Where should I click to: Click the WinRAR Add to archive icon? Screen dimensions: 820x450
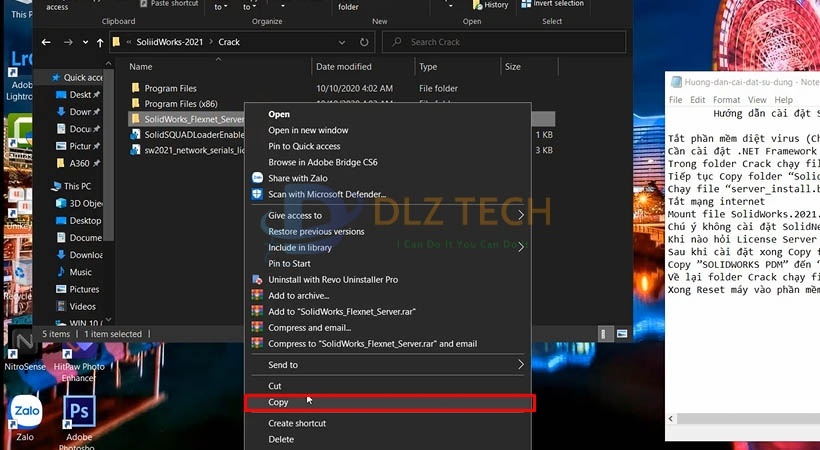257,296
